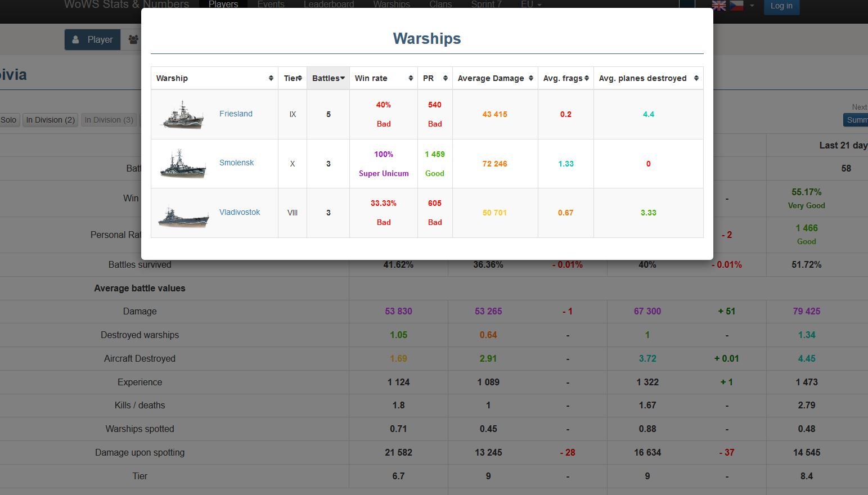Click Damage value 79 425 in background
This screenshot has width=868, height=495.
click(x=807, y=311)
